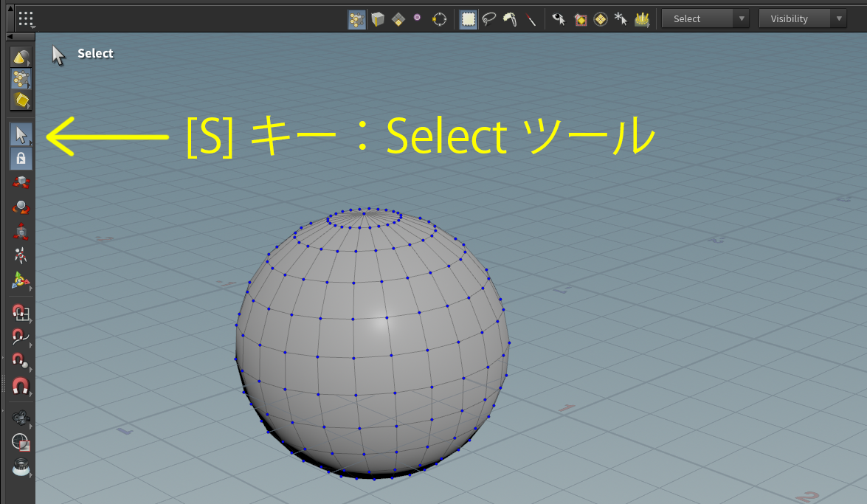Open the Render Region tool icon
867x504 pixels.
21,442
